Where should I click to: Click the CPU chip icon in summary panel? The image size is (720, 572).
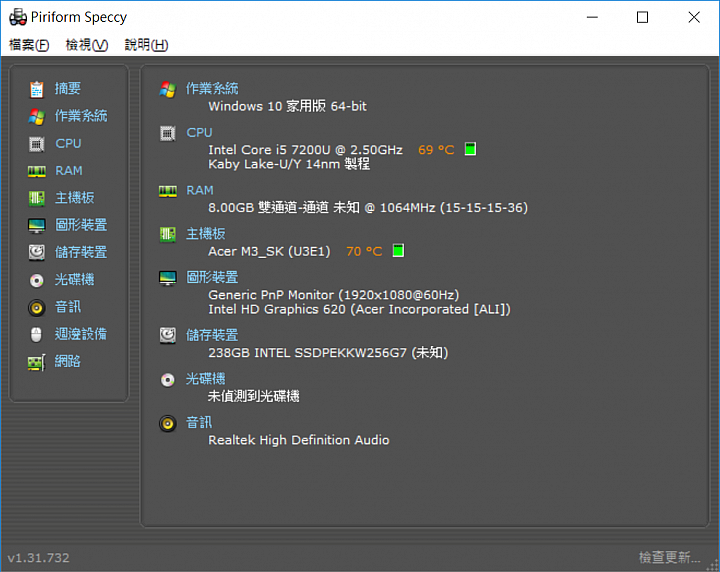168,133
